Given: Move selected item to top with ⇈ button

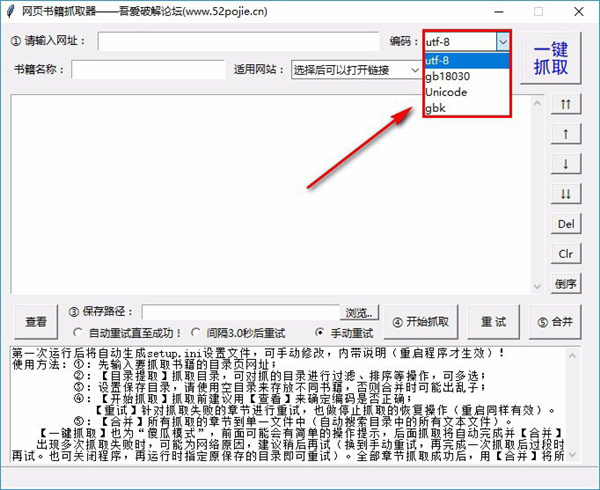Looking at the screenshot, I should [566, 104].
